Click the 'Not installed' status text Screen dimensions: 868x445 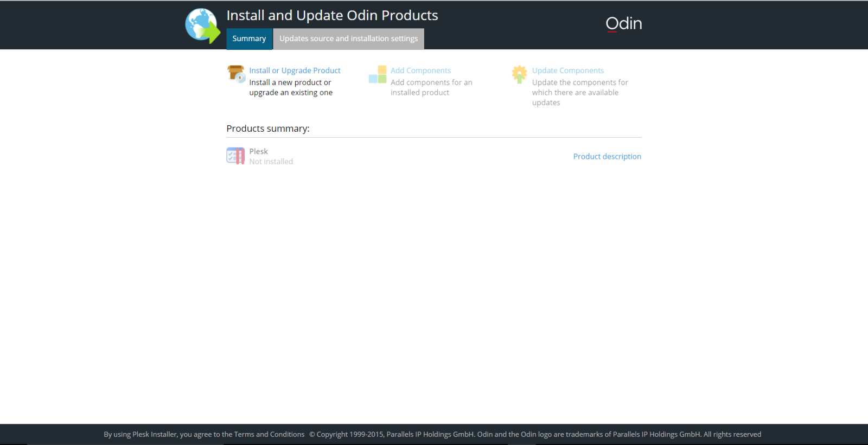click(x=271, y=162)
